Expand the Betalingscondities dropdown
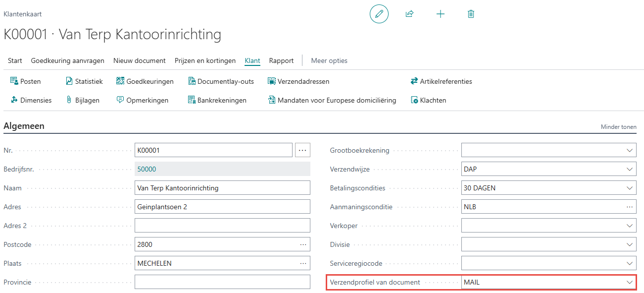 pos(630,188)
